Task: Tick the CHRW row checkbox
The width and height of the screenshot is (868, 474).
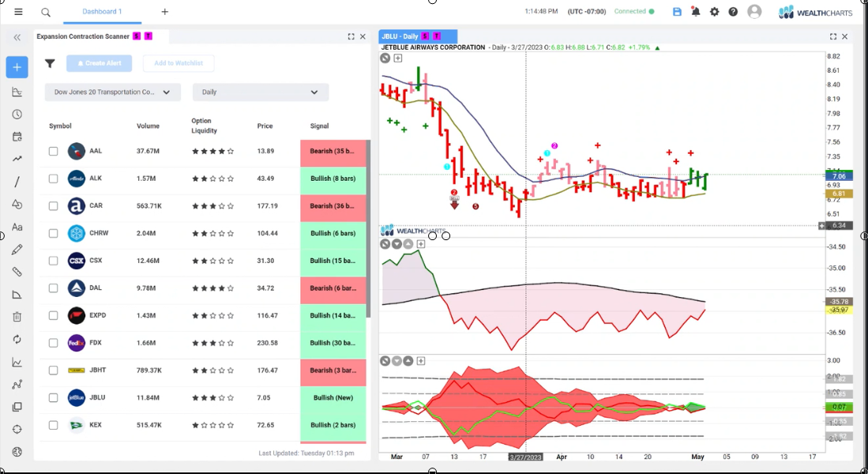Action: click(x=53, y=234)
